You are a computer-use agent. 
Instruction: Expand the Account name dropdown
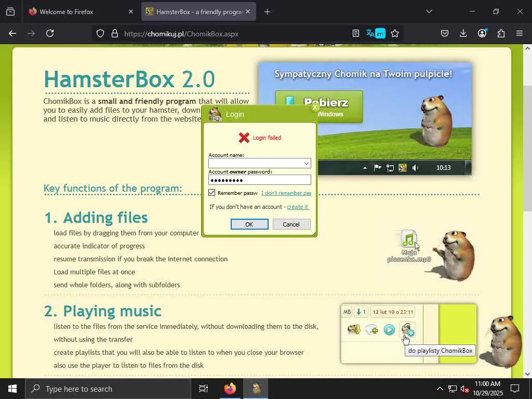coord(306,163)
